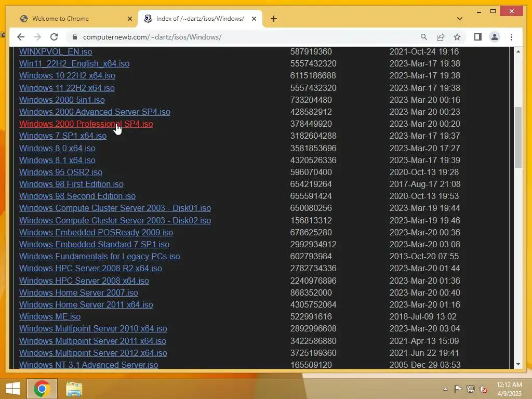Image resolution: width=532 pixels, height=399 pixels.
Task: Open the zoom magnifier icon in address bar
Action: (424, 37)
